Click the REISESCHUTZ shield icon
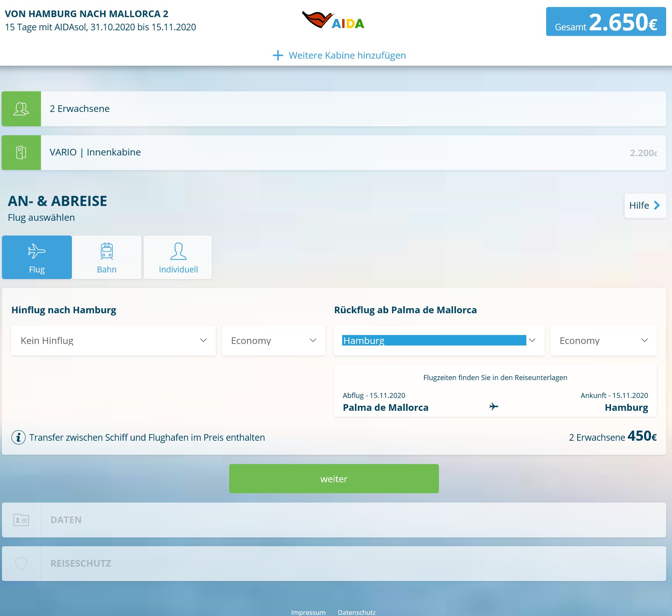Viewport: 672px width, 616px height. (21, 564)
